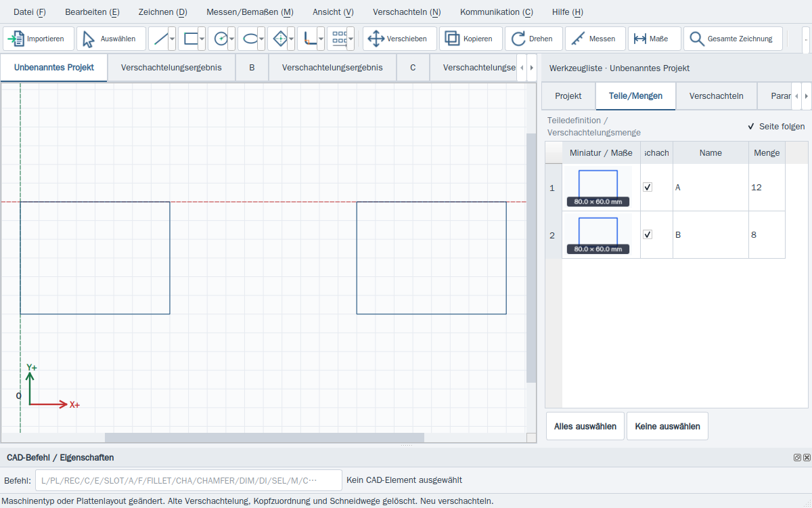Click the vertical canvas scrollbar thumb
Image resolution: width=812 pixels, height=508 pixels.
click(531, 257)
